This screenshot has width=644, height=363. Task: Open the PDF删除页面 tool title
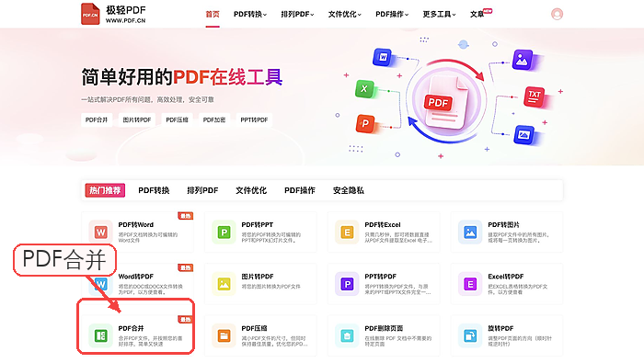point(384,328)
